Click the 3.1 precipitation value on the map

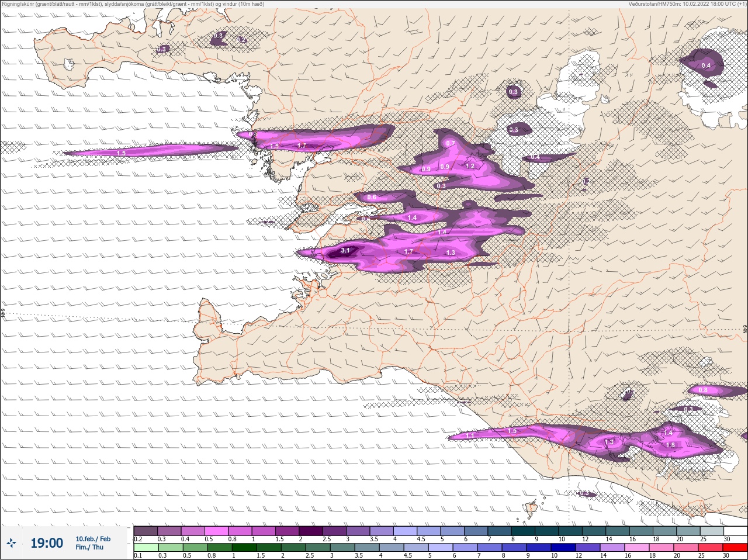pyautogui.click(x=345, y=250)
